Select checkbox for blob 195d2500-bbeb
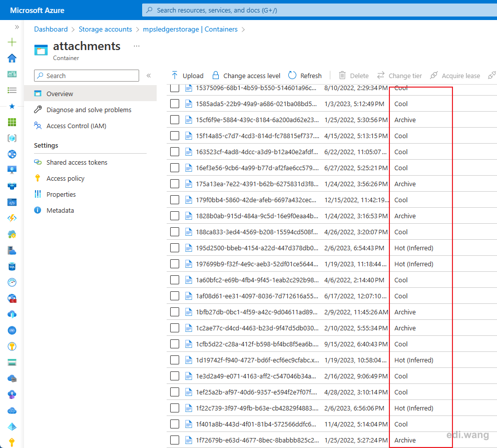This screenshot has height=448, width=497. 175,248
